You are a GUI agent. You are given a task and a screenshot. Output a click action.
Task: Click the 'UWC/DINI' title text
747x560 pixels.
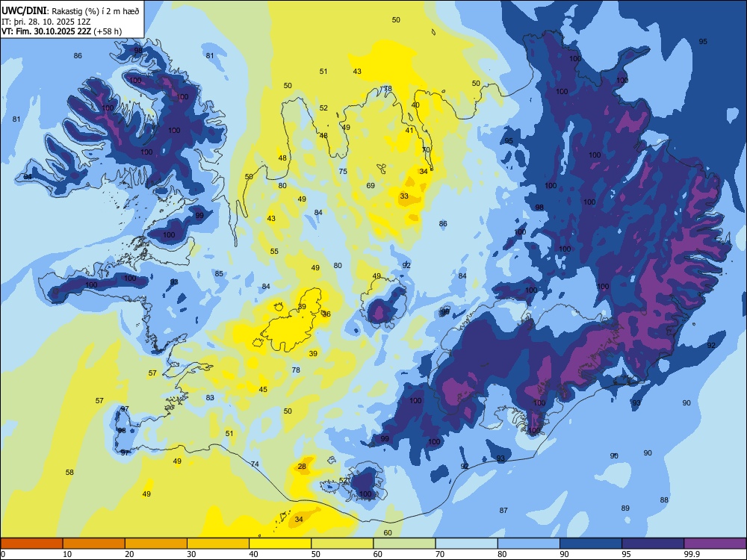[24, 10]
